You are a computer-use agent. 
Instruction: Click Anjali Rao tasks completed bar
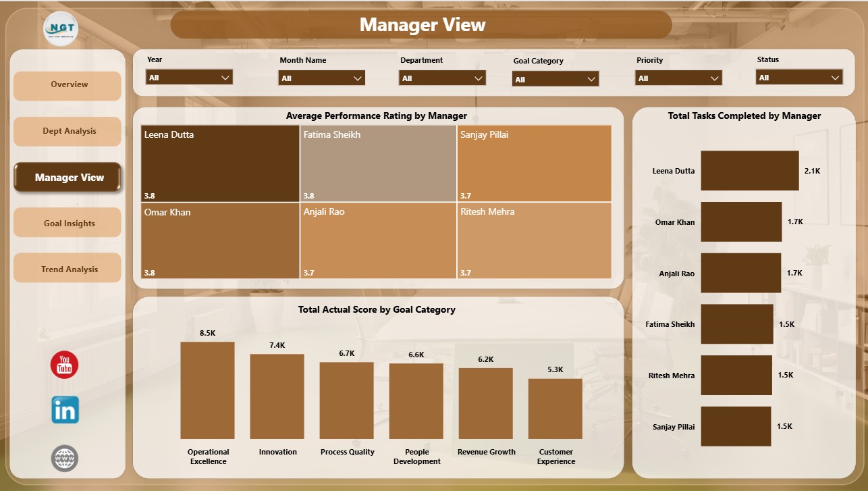pos(741,273)
